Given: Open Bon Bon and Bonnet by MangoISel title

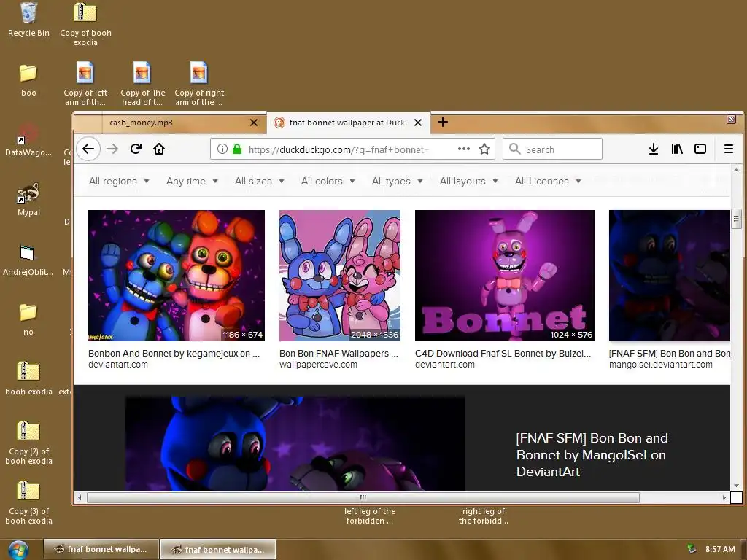Looking at the screenshot, I should (x=592, y=455).
